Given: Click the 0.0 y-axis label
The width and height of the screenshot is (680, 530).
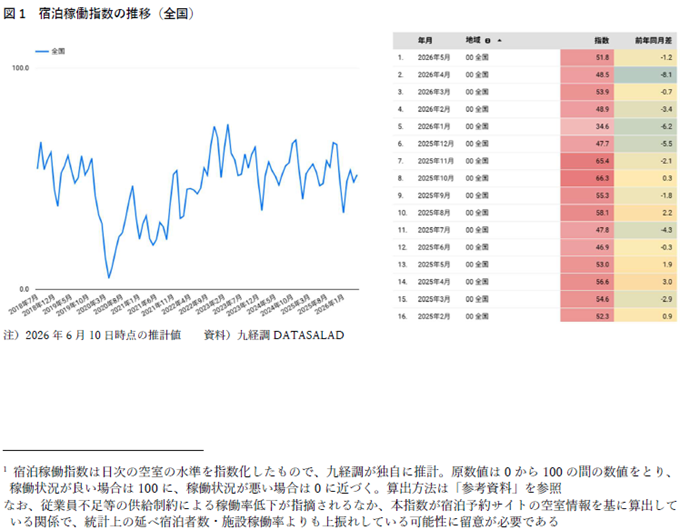Looking at the screenshot, I should (x=24, y=289).
